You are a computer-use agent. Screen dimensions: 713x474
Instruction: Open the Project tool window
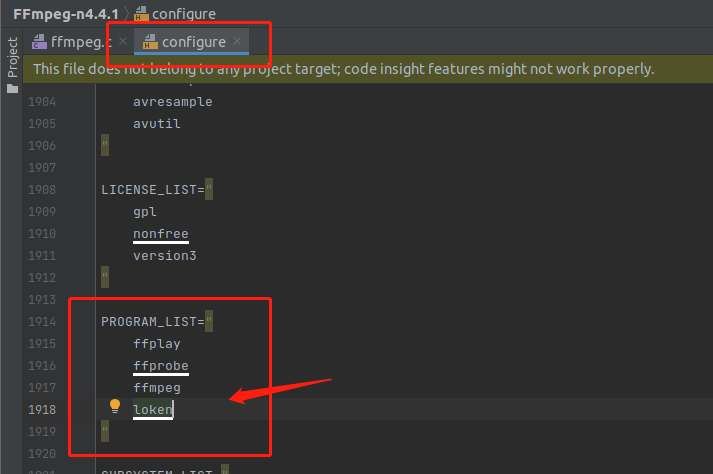tap(12, 58)
